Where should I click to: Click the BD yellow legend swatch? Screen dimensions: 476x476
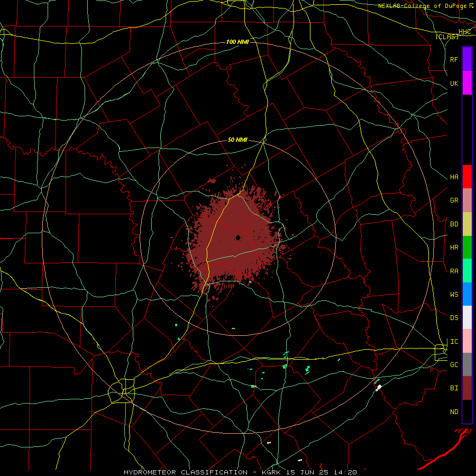tap(467, 224)
